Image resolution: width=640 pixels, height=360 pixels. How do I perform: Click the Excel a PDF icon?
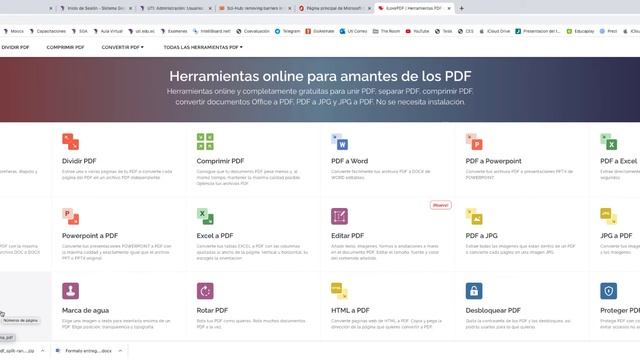click(205, 216)
